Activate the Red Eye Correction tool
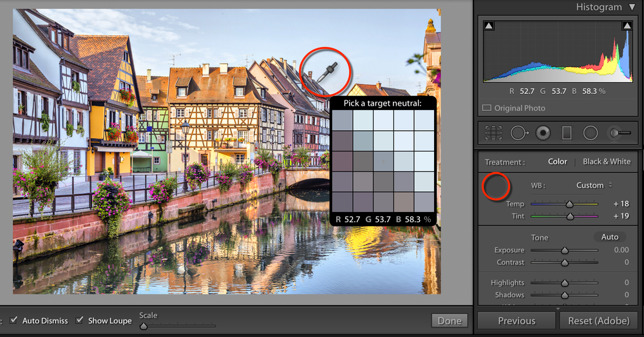644x337 pixels. 544,133
